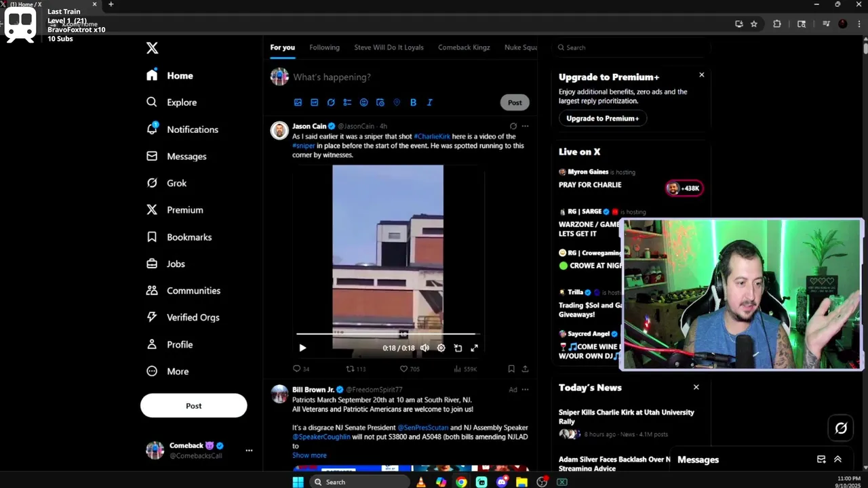Switch to the For you tab

(283, 47)
